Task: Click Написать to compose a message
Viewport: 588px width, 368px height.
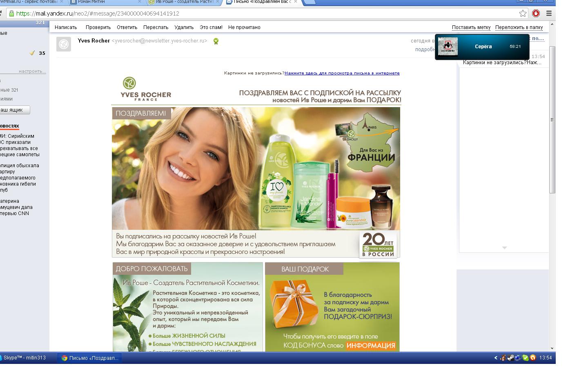Action: pos(66,27)
